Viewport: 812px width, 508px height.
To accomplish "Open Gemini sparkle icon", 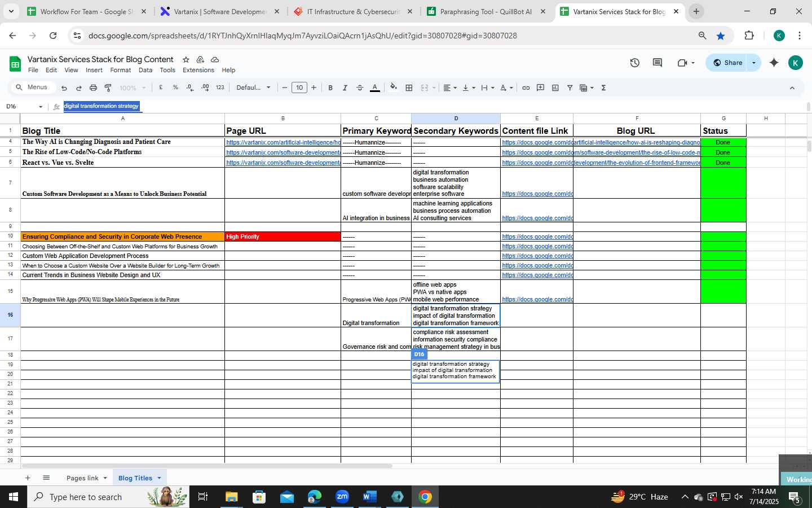I will (x=774, y=63).
